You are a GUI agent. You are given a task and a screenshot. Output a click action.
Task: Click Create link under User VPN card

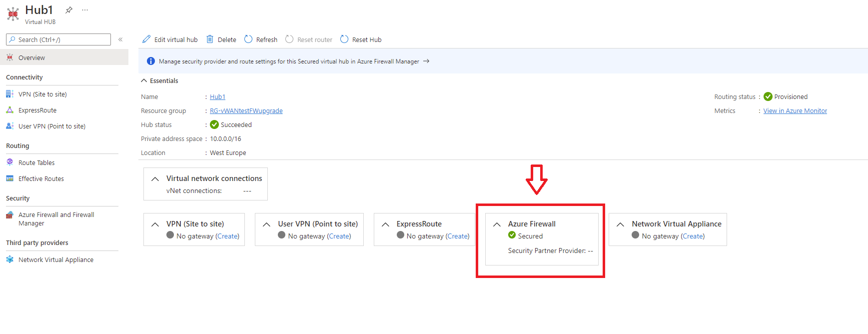pyautogui.click(x=339, y=236)
